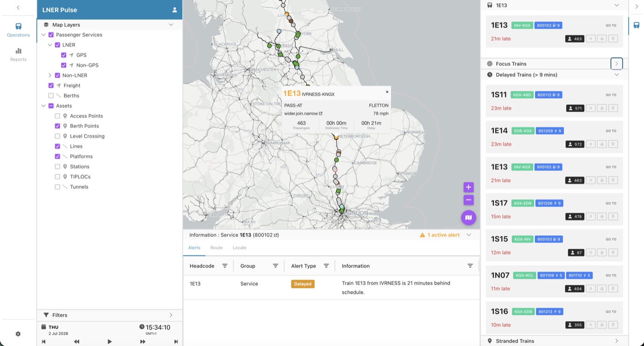This screenshot has height=346, width=644.
Task: Expand the Non-LNER tree node
Action: (x=50, y=75)
